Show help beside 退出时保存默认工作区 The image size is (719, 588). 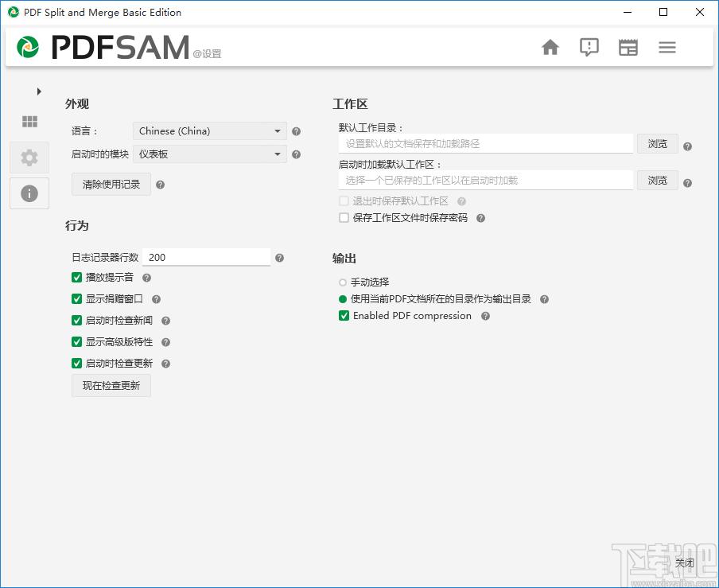coord(462,201)
